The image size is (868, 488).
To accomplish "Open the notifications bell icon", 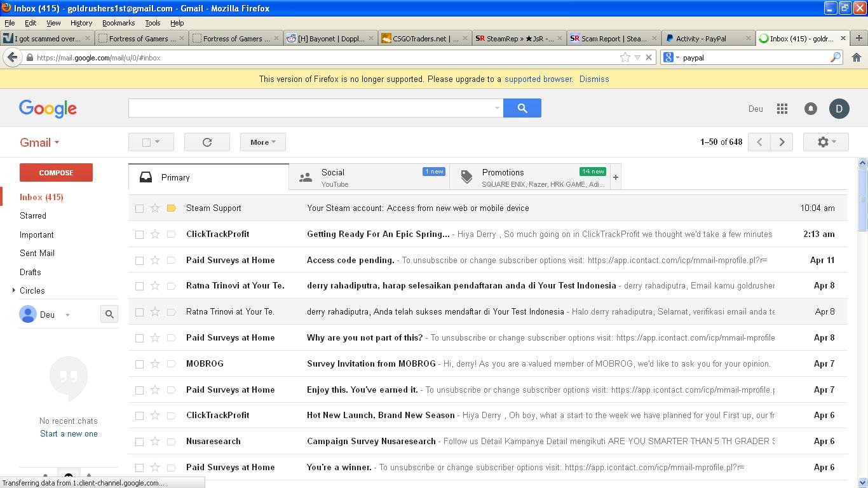I will coord(811,109).
